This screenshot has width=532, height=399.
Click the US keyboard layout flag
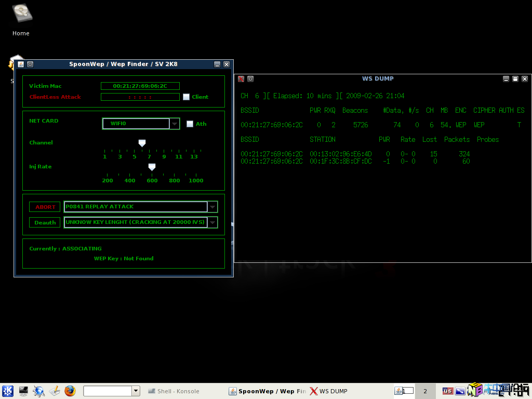click(447, 391)
